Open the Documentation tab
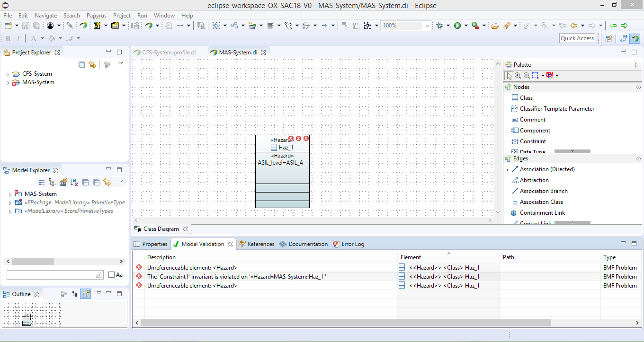 (x=304, y=244)
